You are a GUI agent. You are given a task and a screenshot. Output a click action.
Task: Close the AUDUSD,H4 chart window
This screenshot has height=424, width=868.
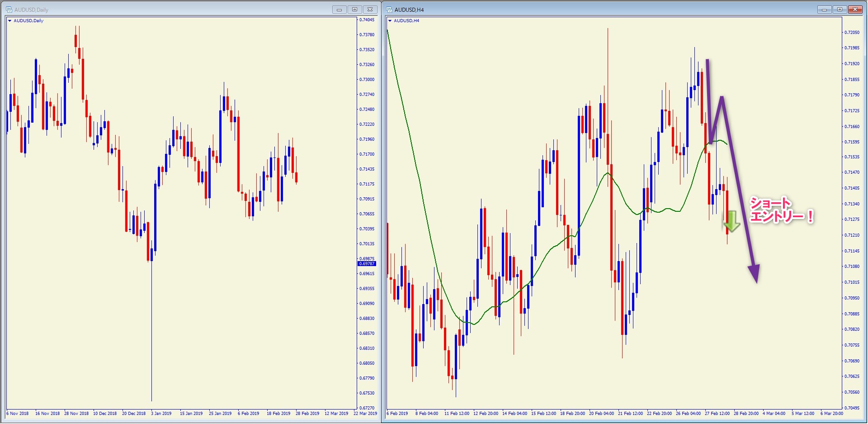[855, 10]
